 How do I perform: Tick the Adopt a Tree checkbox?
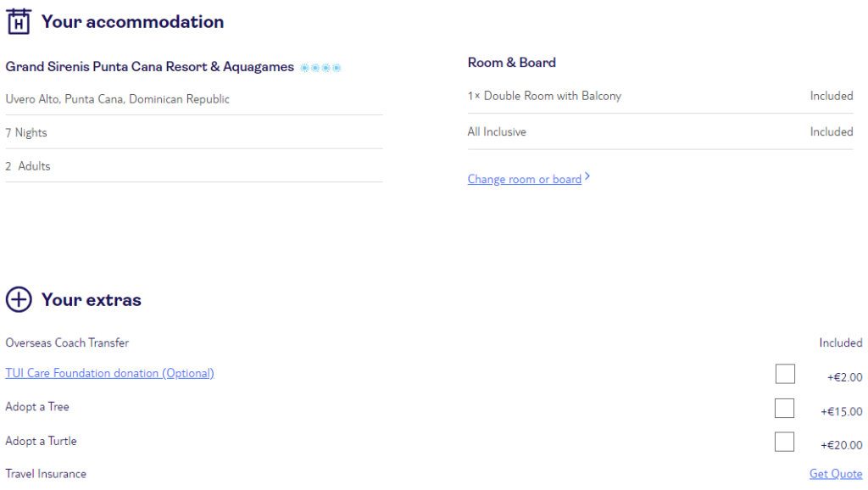pyautogui.click(x=784, y=408)
